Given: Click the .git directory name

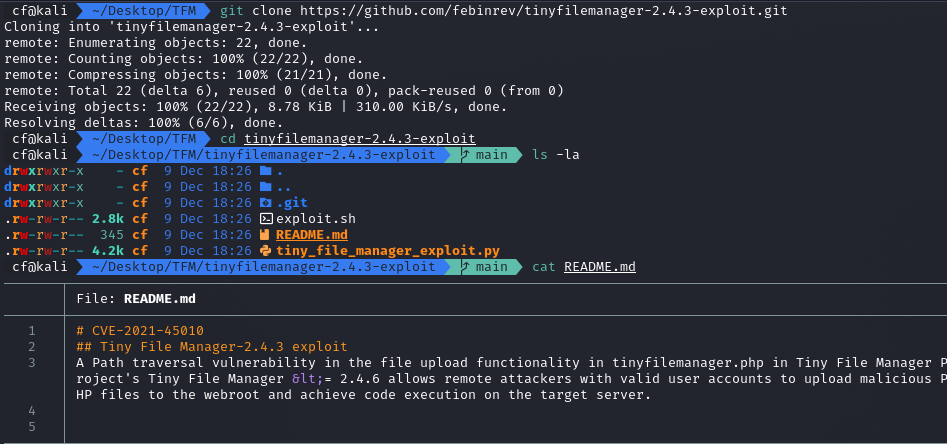Looking at the screenshot, I should 292,202.
